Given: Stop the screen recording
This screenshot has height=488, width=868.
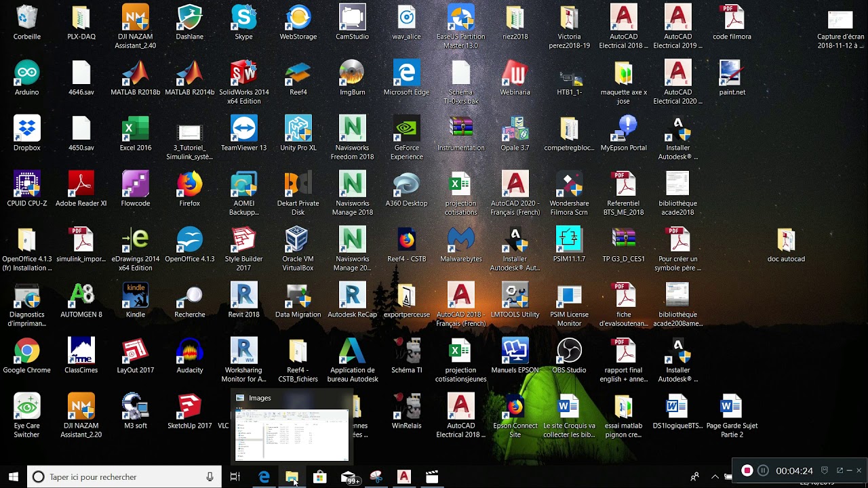Looking at the screenshot, I should tap(747, 470).
